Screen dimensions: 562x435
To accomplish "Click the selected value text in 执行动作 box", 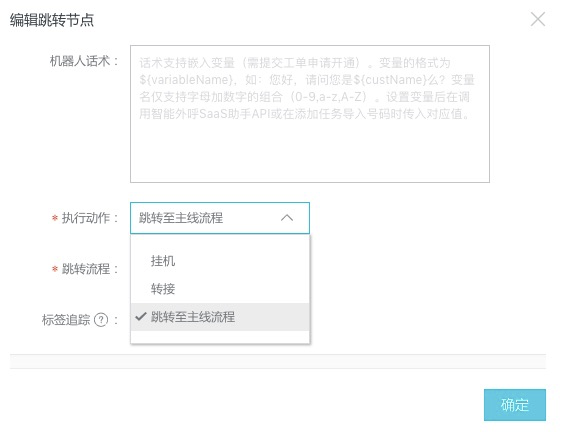I will point(181,218).
